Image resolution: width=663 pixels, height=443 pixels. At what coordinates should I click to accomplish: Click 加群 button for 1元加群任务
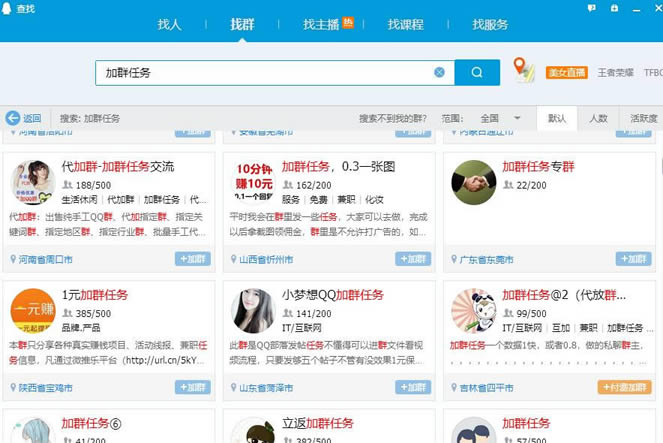point(193,387)
